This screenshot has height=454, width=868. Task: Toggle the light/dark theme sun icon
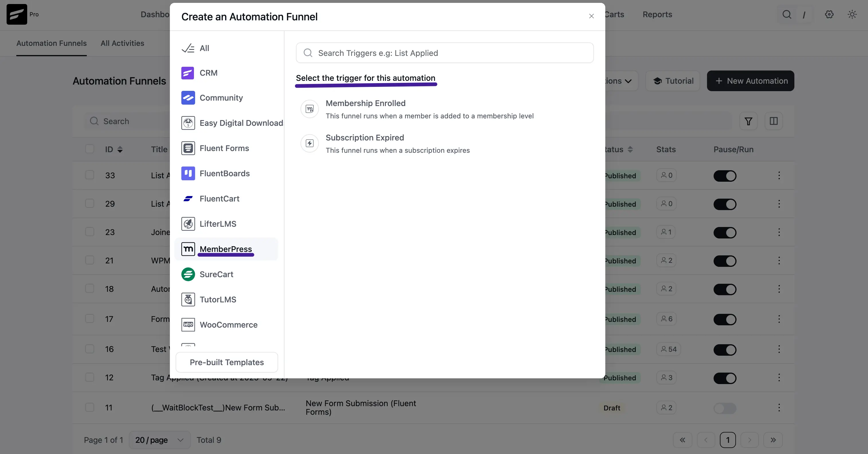852,15
